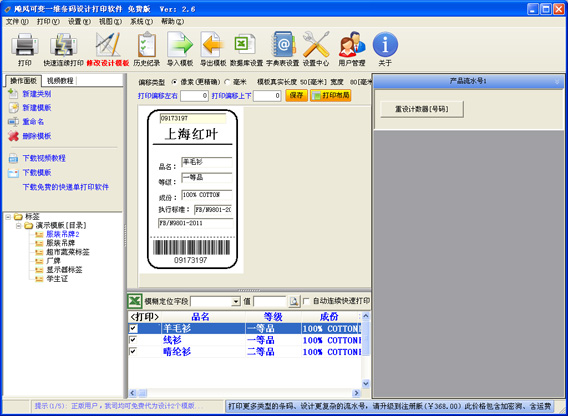Screen dimensions: 568x416
Task: Click 打印布局 button
Action: [331, 95]
